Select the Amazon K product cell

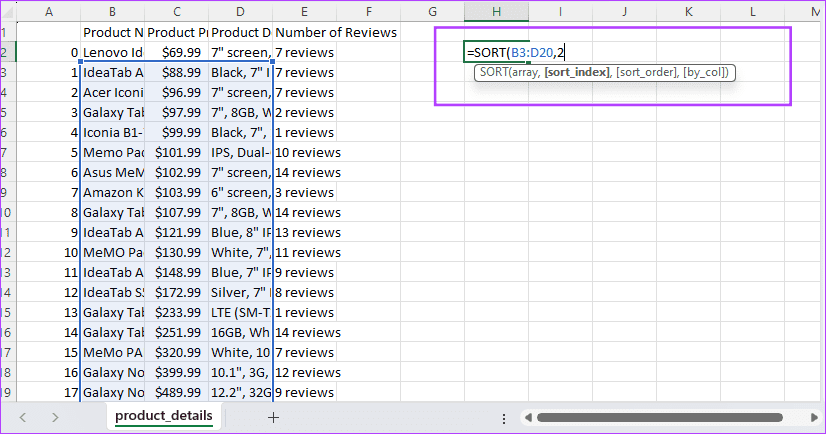tap(113, 192)
